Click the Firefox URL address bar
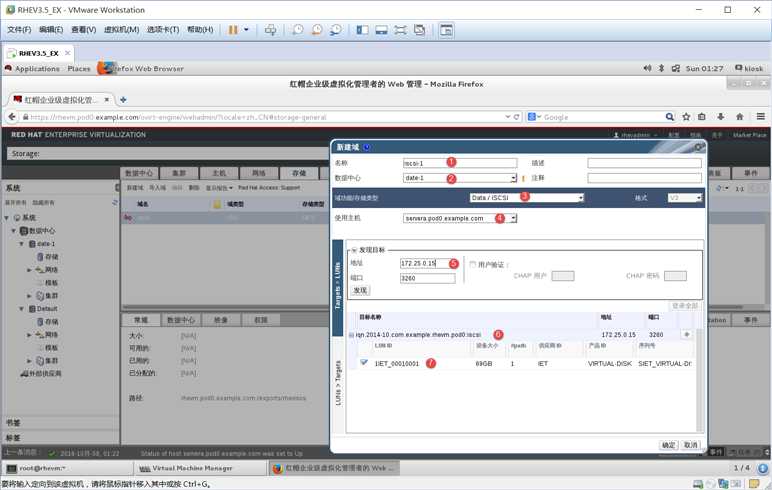This screenshot has height=490, width=772. (266, 117)
